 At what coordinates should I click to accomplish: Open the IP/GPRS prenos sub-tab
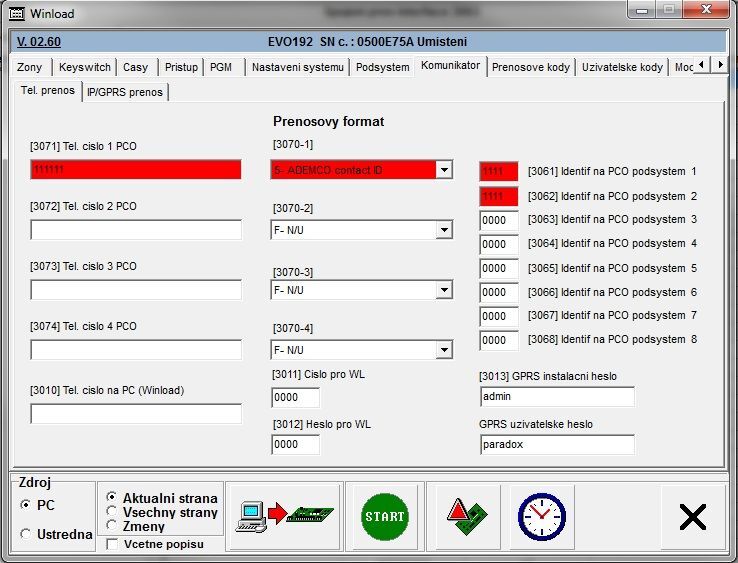[x=124, y=92]
